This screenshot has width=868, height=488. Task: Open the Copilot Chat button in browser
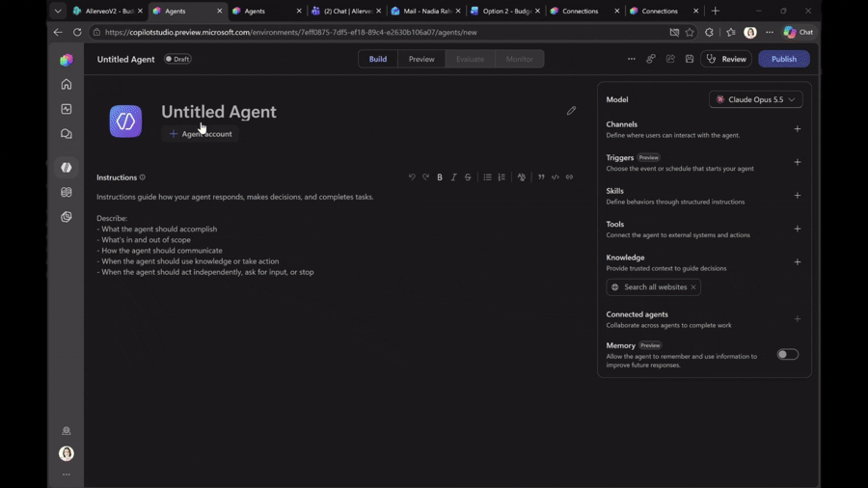point(799,32)
